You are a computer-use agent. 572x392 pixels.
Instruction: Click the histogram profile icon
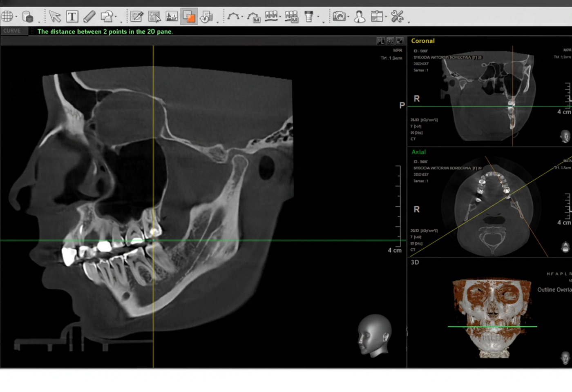click(172, 17)
